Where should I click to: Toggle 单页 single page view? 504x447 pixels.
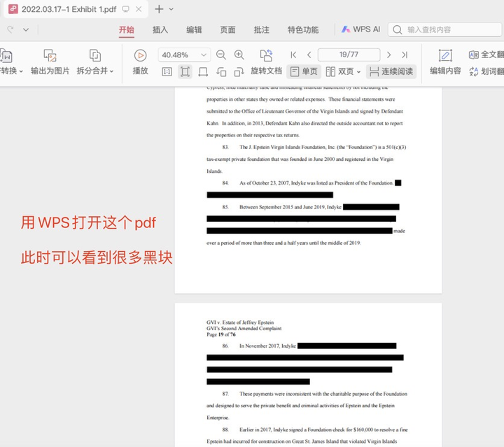pyautogui.click(x=303, y=71)
